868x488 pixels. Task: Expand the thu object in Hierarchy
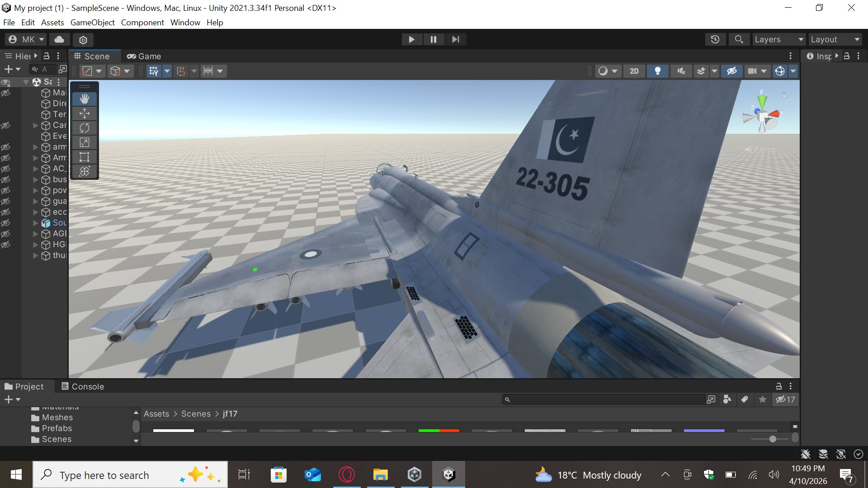tap(35, 255)
